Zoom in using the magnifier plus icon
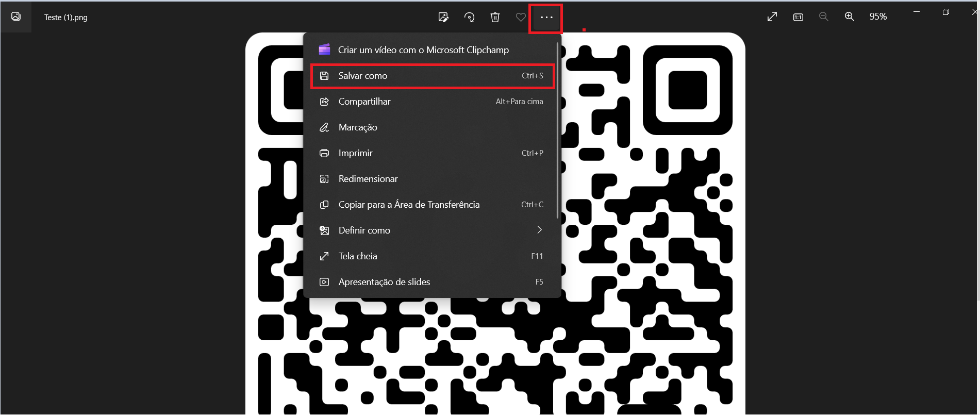 [x=850, y=17]
